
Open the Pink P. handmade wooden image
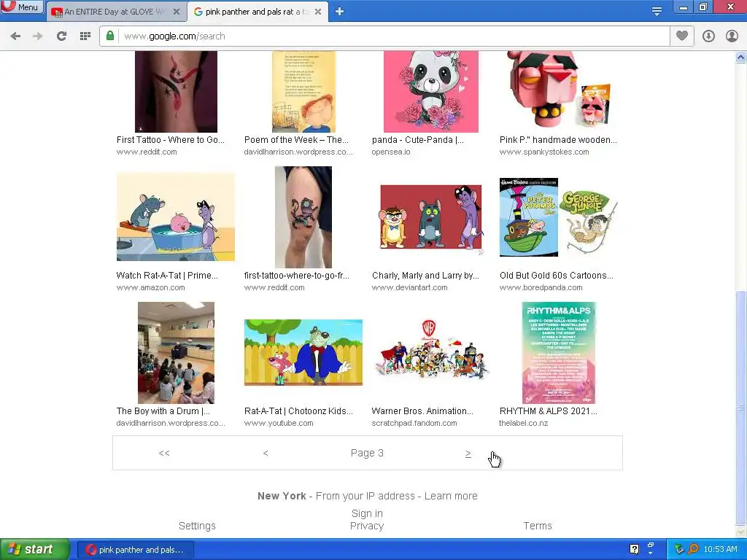coord(558,90)
